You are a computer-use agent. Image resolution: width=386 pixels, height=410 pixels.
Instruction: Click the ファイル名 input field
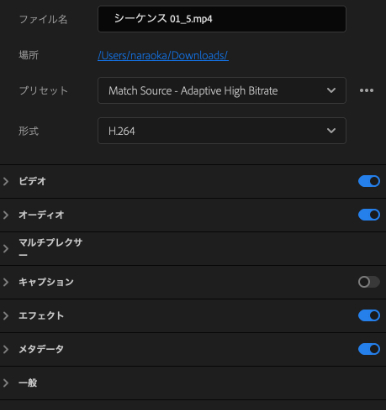click(222, 19)
